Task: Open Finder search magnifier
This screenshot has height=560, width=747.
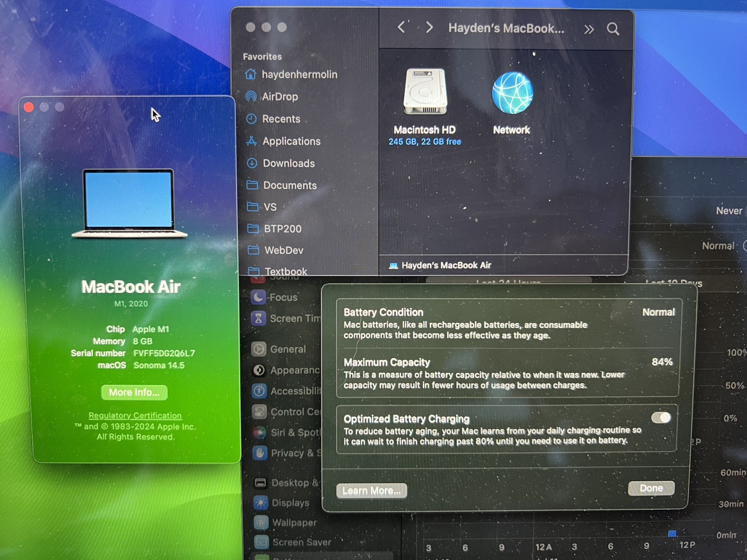Action: (x=613, y=29)
